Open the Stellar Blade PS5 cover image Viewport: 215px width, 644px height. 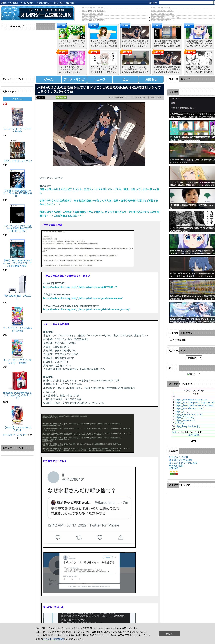pyautogui.click(x=17, y=179)
